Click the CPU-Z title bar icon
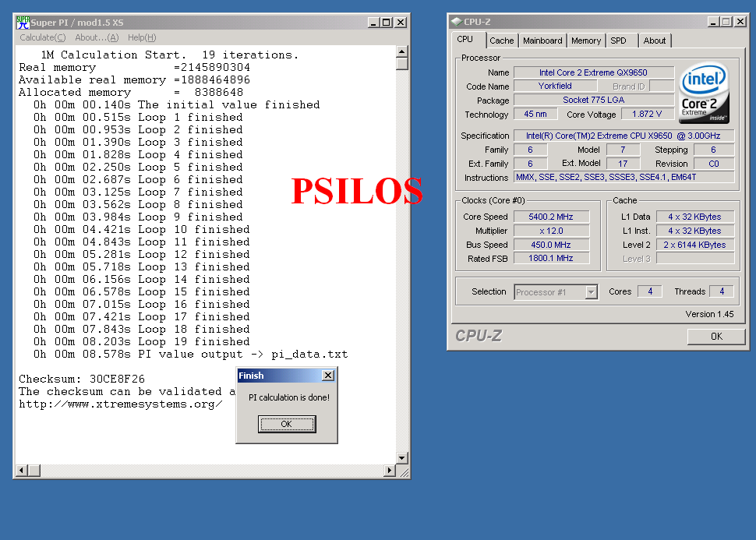Viewport: 756px width, 540px height. 456,22
